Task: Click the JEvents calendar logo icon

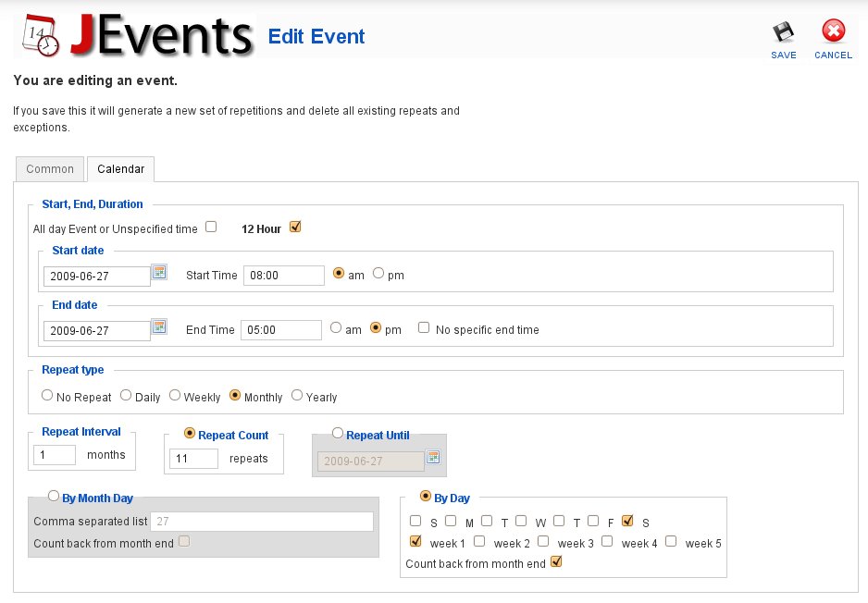Action: [41, 36]
